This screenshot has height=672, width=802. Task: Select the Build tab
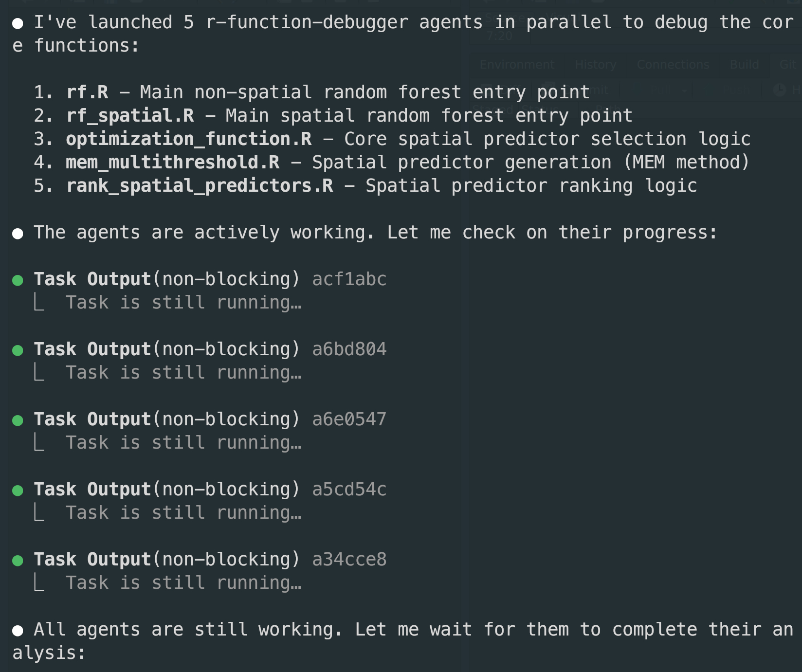pyautogui.click(x=744, y=65)
